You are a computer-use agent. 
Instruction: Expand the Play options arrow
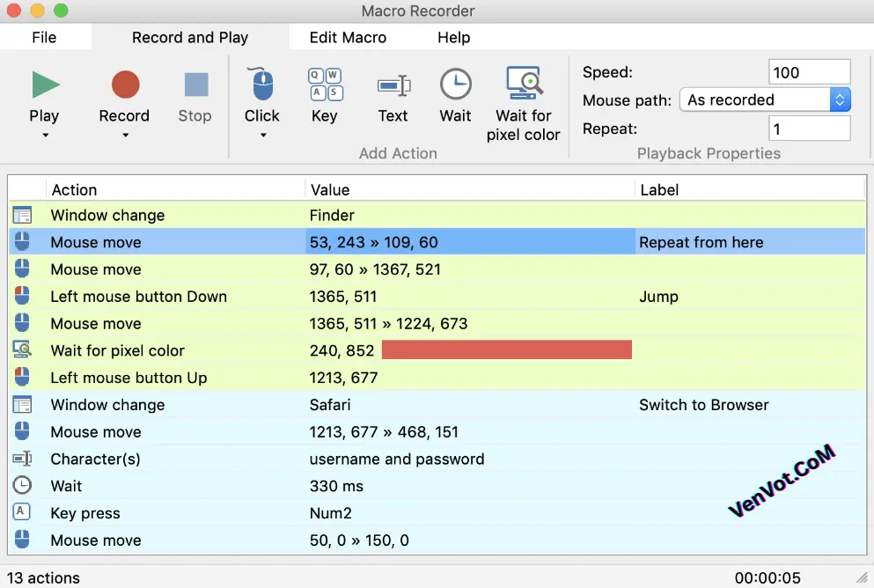click(x=45, y=135)
